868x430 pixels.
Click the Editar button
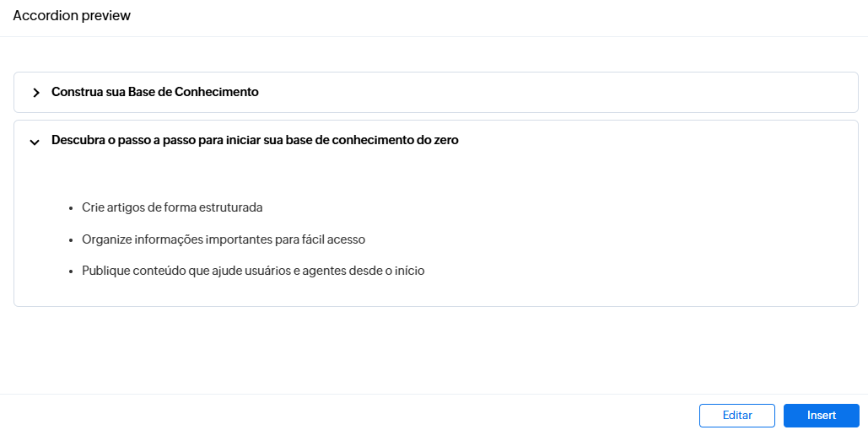(x=736, y=416)
